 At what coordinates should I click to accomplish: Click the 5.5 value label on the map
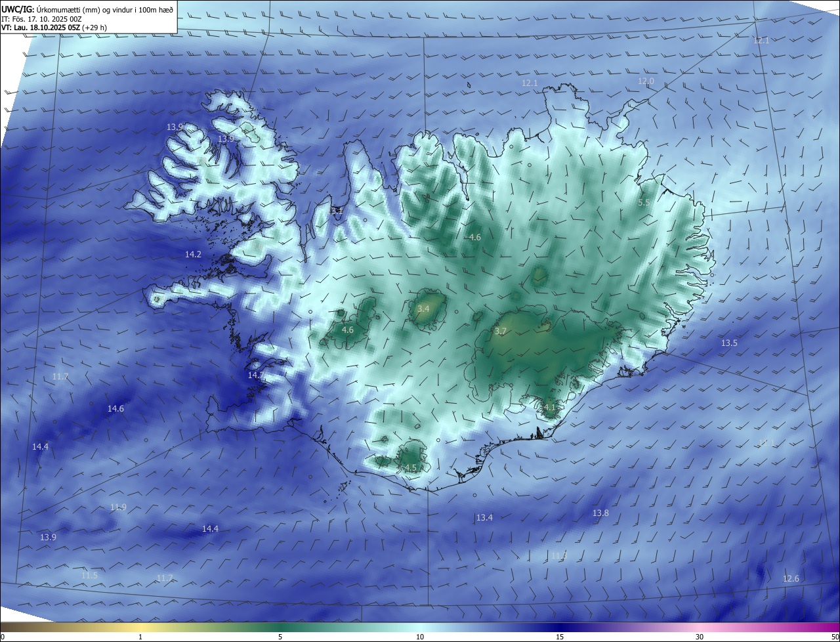coord(644,203)
